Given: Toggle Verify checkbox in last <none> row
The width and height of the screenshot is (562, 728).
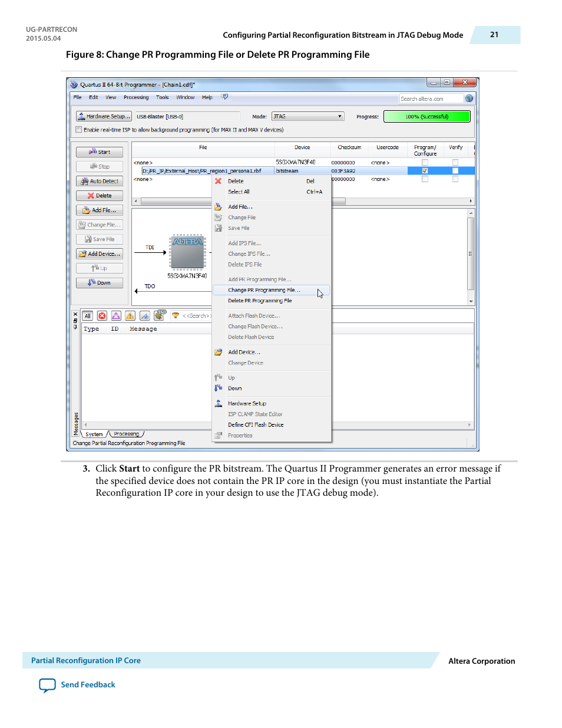Looking at the screenshot, I should 455,179.
